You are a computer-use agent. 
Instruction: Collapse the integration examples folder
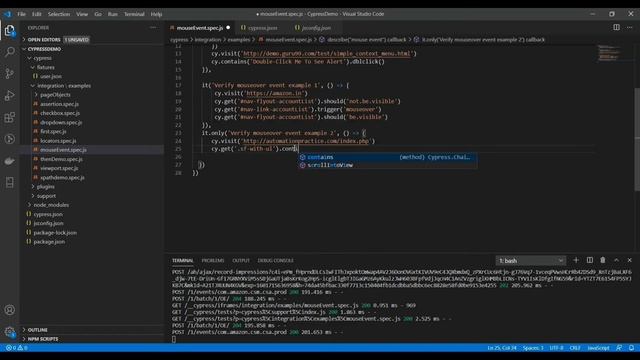click(x=64, y=86)
